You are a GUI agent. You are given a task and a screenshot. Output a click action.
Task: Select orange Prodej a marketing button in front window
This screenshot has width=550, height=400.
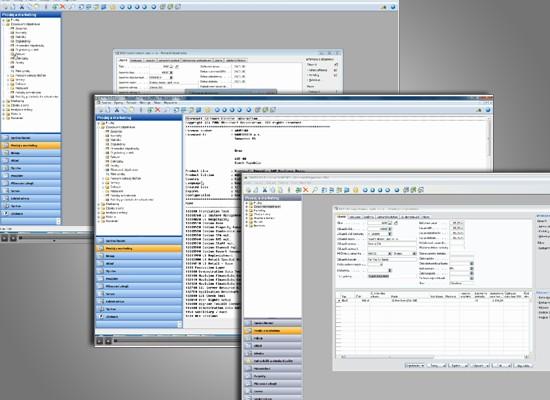273,331
